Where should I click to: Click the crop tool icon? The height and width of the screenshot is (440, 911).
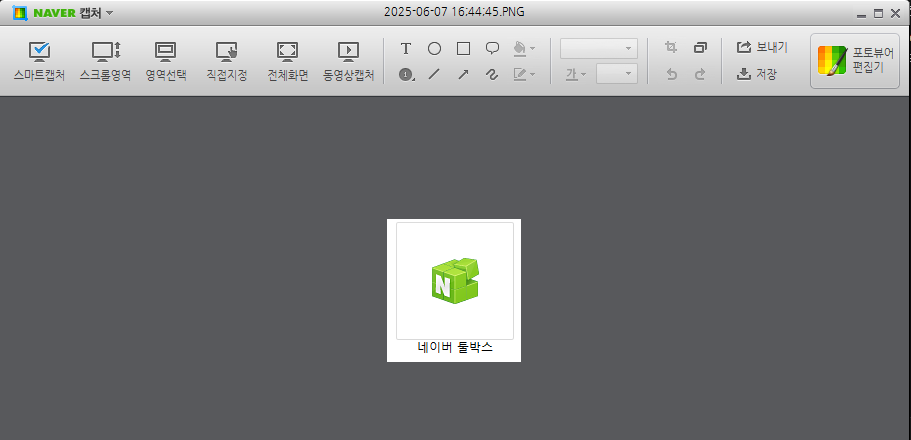click(x=671, y=48)
